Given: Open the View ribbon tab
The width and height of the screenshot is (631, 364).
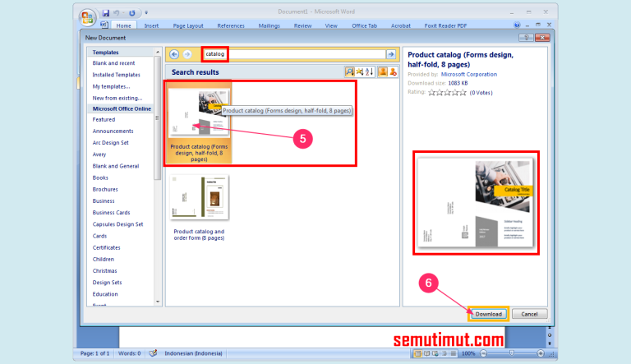Looking at the screenshot, I should 331,25.
